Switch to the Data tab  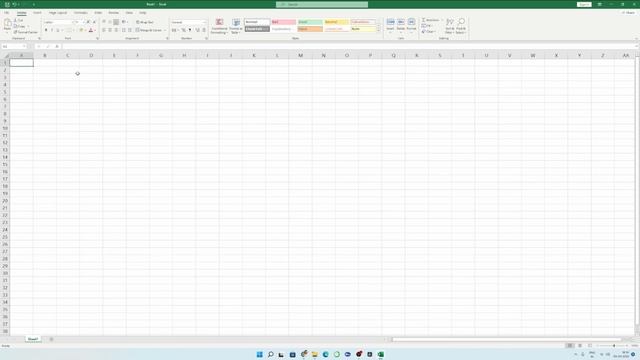(98, 13)
